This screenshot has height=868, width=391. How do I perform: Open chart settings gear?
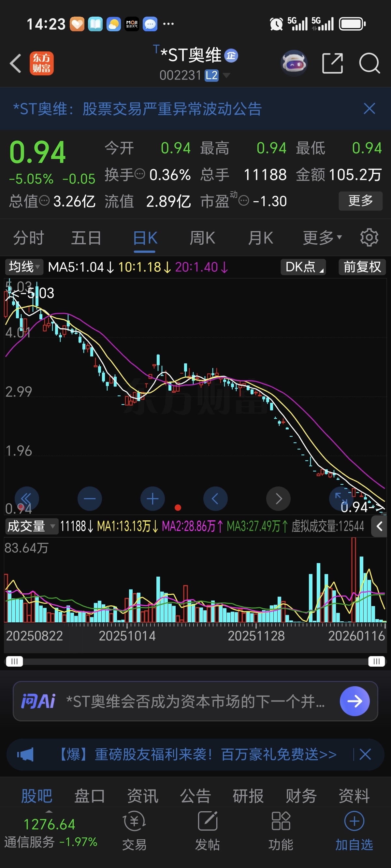(369, 238)
